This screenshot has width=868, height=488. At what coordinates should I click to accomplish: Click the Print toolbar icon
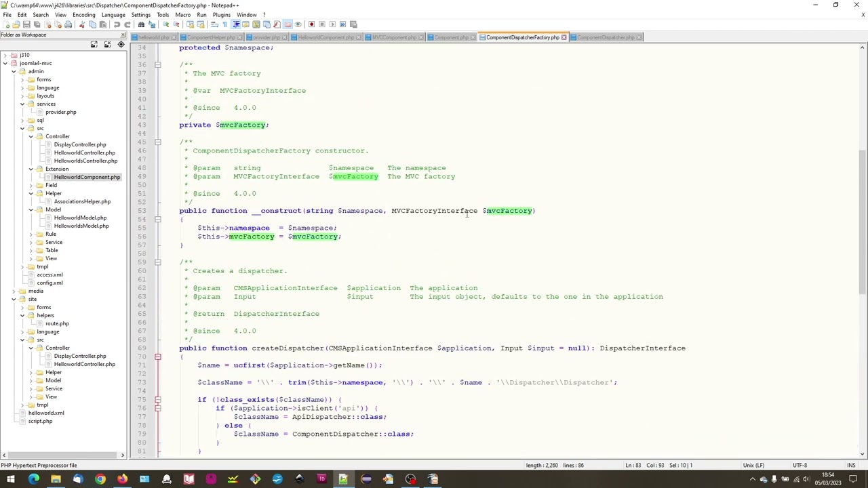pos(68,24)
